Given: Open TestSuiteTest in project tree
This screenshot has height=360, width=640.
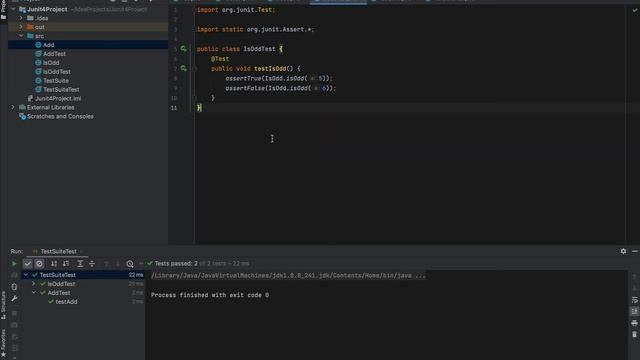Looking at the screenshot, I should coord(61,89).
